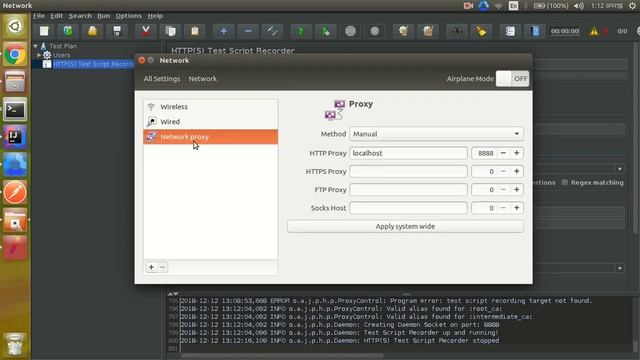Open Google Chrome from the Ubuntu dock
Image resolution: width=640 pixels, height=360 pixels.
pos(15,54)
